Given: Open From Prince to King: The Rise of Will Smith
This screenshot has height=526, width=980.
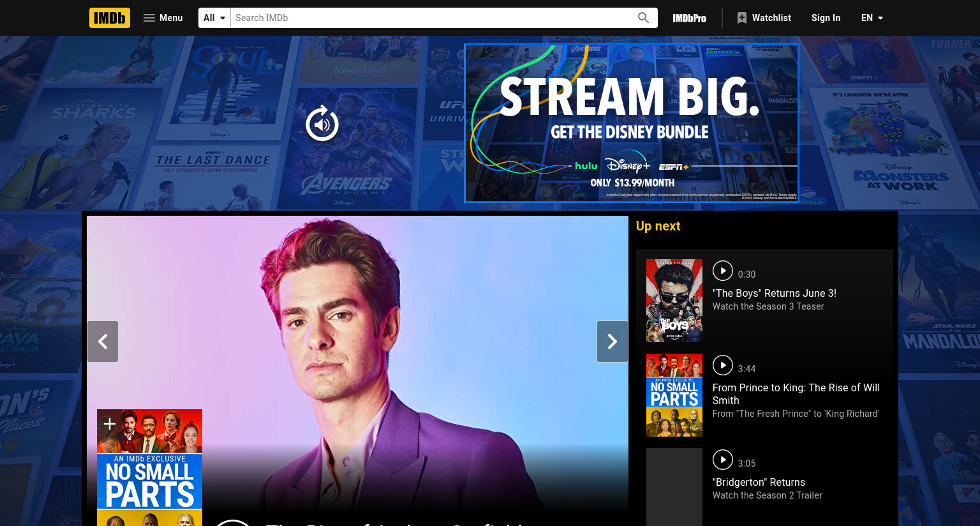Looking at the screenshot, I should tap(796, 394).
